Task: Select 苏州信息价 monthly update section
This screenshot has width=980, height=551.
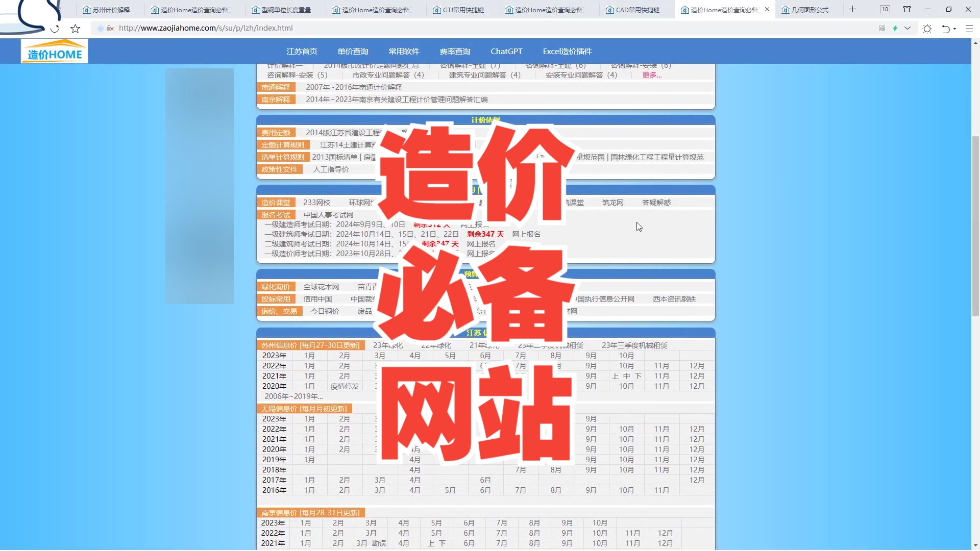Action: click(311, 345)
